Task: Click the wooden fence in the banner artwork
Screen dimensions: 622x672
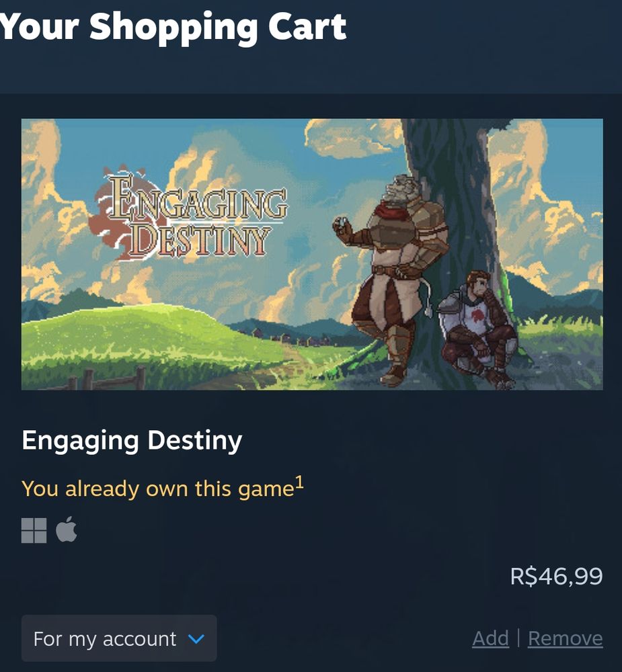Action: click(x=101, y=379)
